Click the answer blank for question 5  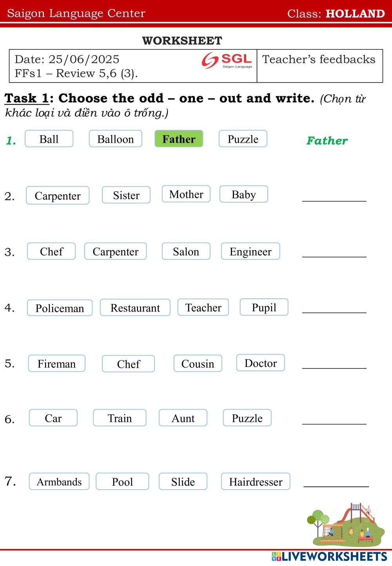(x=334, y=363)
